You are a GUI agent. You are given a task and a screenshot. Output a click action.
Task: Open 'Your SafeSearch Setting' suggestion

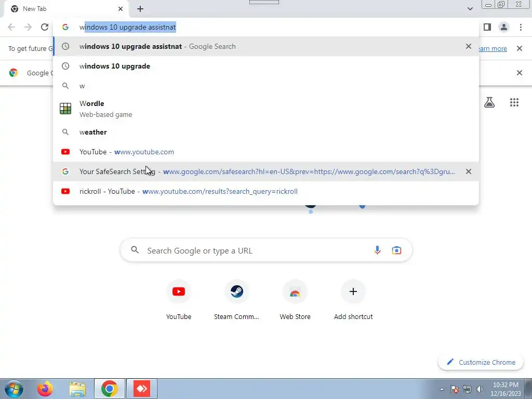(x=266, y=171)
